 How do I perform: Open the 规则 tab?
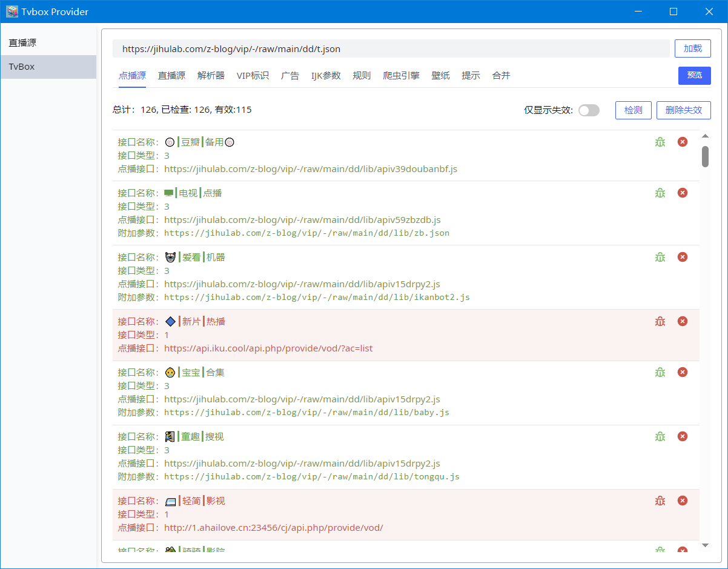[362, 76]
